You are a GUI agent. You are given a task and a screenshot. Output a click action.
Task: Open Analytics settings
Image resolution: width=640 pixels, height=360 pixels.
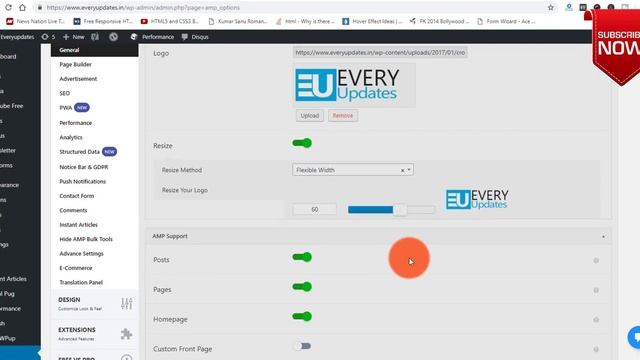[x=71, y=137]
